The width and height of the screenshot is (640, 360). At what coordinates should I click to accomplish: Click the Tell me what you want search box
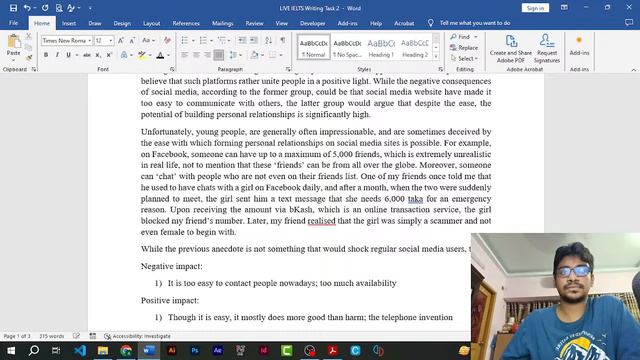click(x=475, y=23)
